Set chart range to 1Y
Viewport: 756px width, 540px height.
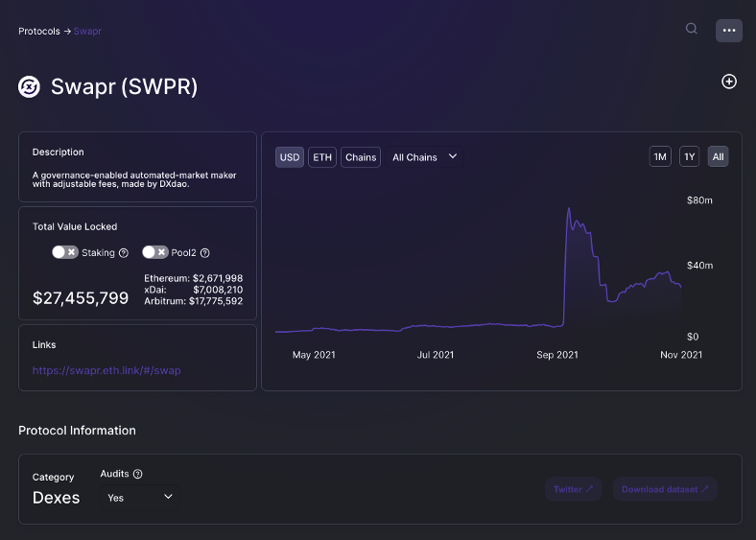tap(690, 156)
